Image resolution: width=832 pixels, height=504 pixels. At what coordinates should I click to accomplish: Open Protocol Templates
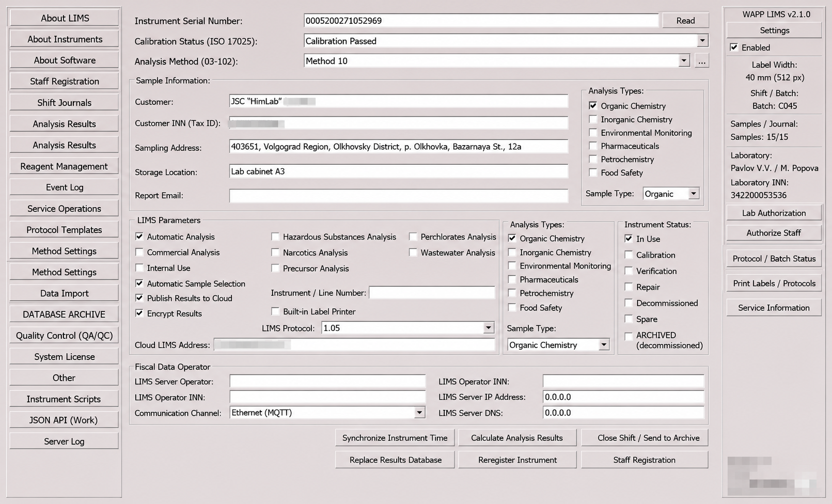[x=65, y=230]
